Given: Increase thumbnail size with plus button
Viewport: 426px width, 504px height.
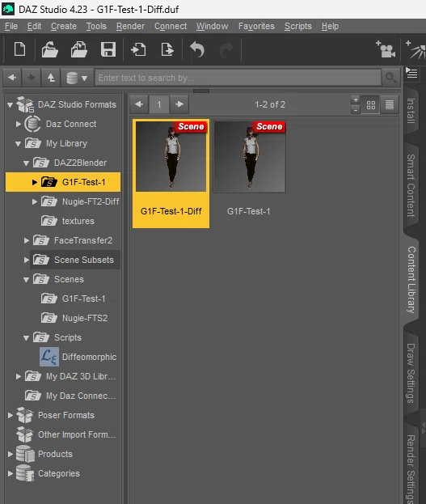Looking at the screenshot, I should point(356,100).
